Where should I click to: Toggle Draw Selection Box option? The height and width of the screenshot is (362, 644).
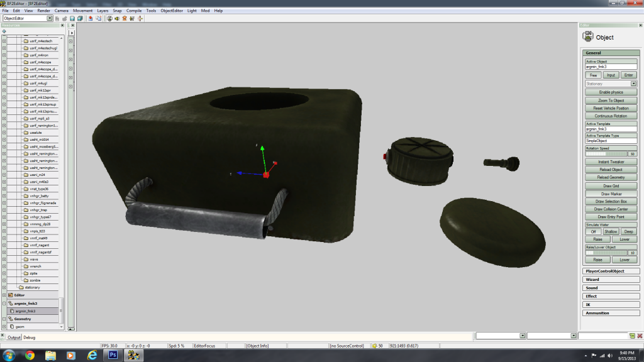611,201
